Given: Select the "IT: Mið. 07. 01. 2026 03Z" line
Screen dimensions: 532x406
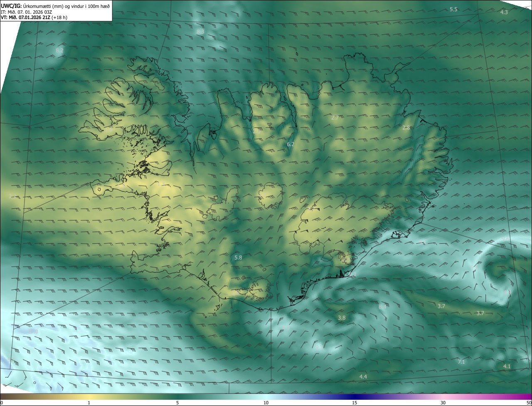Looking at the screenshot, I should [26, 12].
